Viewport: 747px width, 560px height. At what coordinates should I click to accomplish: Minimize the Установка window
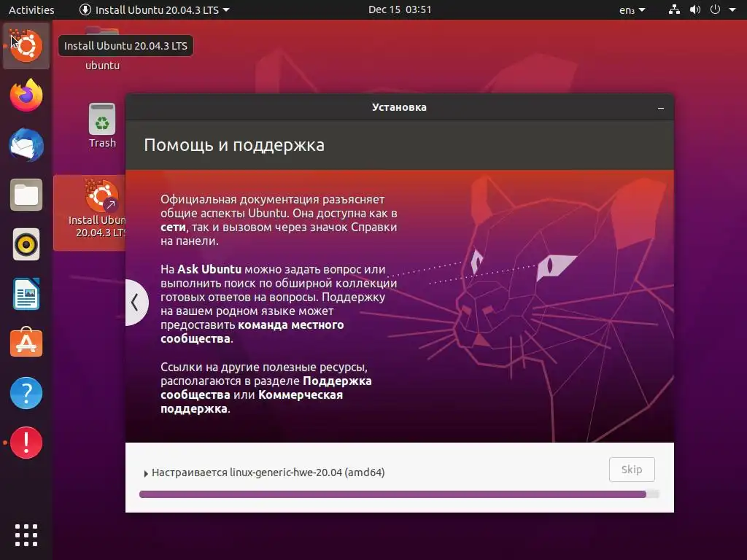(x=661, y=108)
